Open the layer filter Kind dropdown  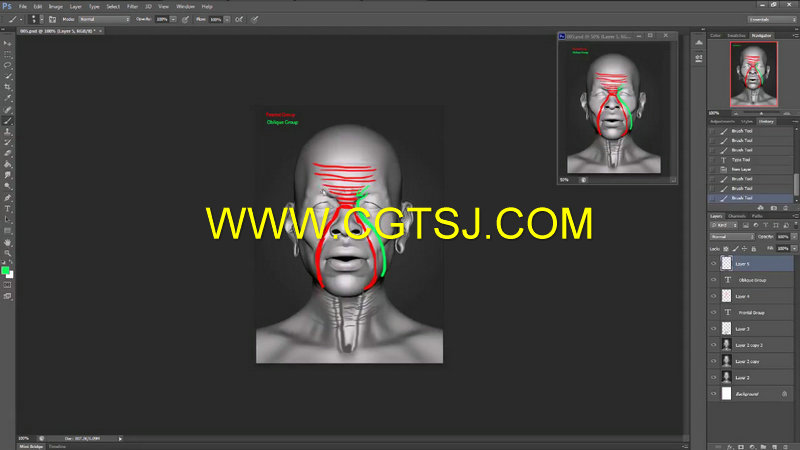[x=724, y=225]
